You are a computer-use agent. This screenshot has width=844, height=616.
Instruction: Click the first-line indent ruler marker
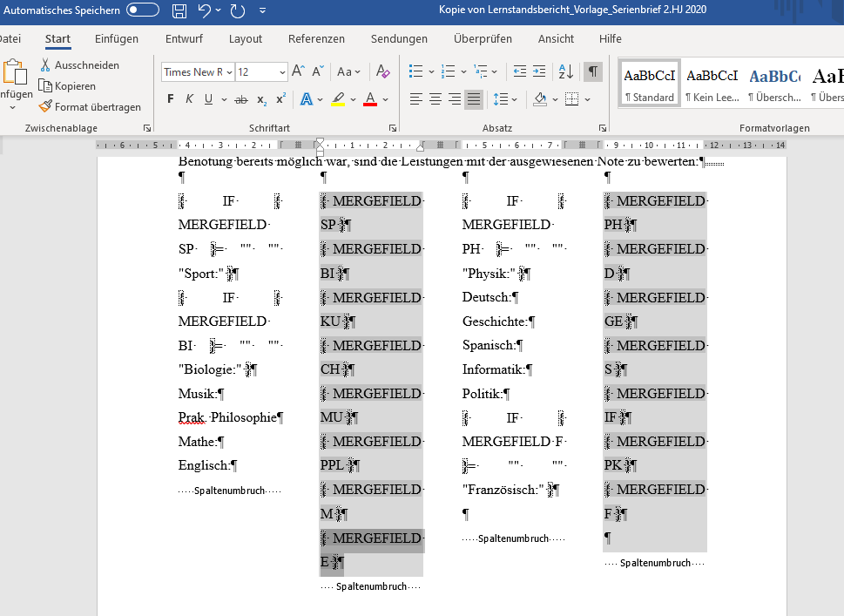pos(320,142)
